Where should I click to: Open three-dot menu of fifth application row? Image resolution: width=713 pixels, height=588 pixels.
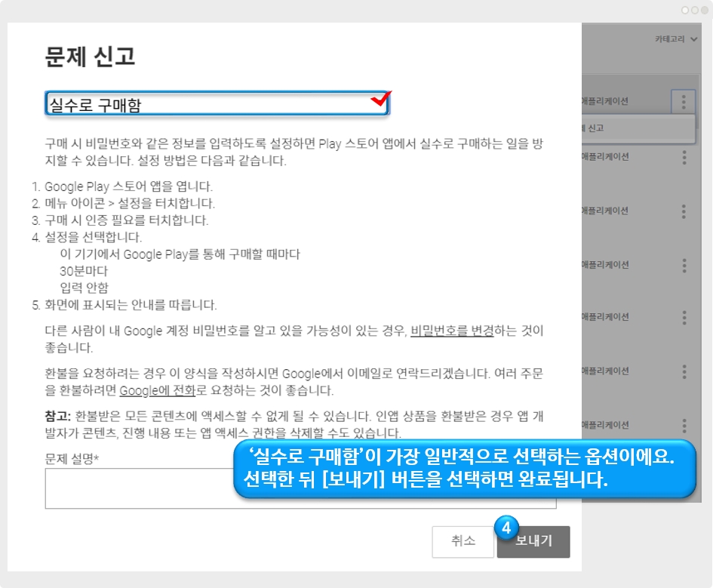(x=684, y=318)
